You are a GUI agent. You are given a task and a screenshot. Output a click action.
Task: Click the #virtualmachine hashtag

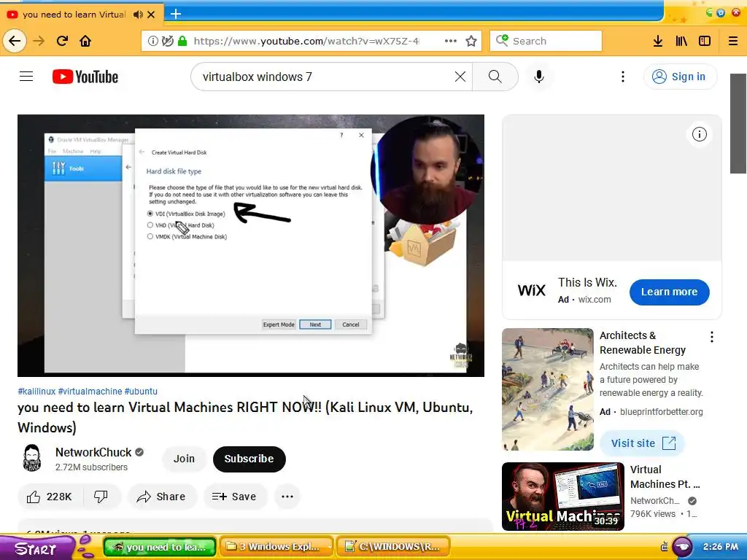(90, 391)
